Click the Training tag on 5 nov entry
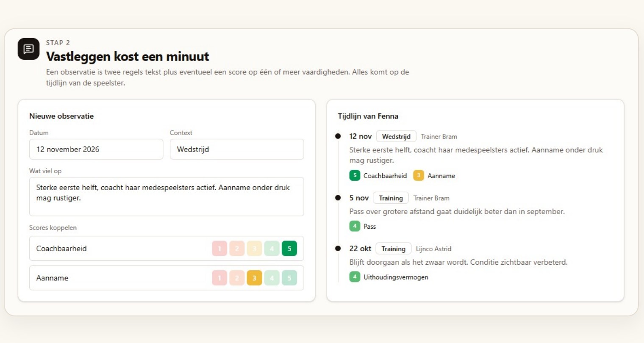The image size is (644, 343). [391, 198]
